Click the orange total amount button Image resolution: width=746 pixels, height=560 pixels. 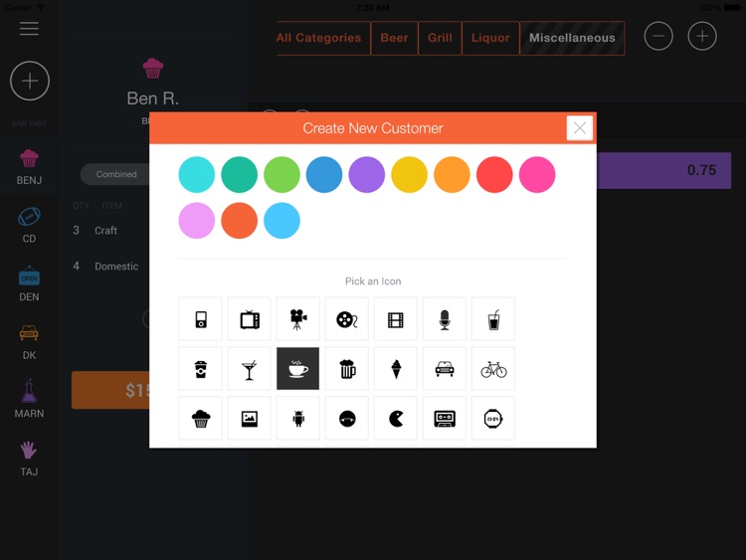coord(110,390)
